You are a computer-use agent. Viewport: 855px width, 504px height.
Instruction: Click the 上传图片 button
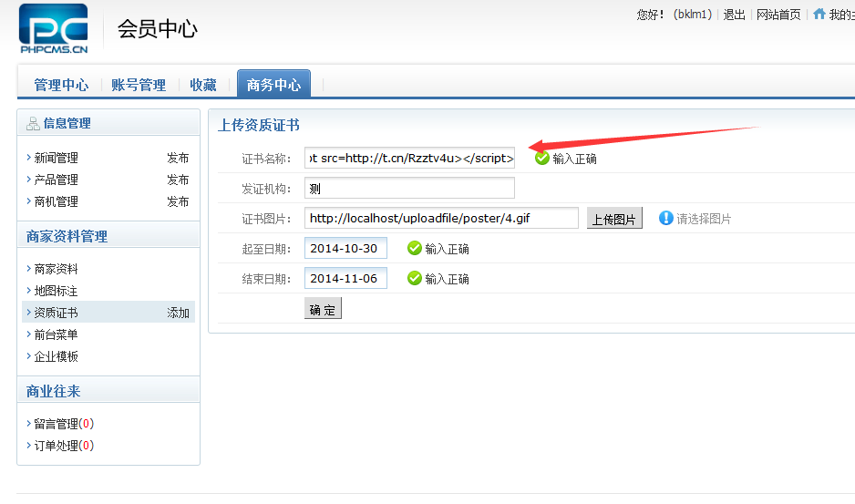click(614, 218)
